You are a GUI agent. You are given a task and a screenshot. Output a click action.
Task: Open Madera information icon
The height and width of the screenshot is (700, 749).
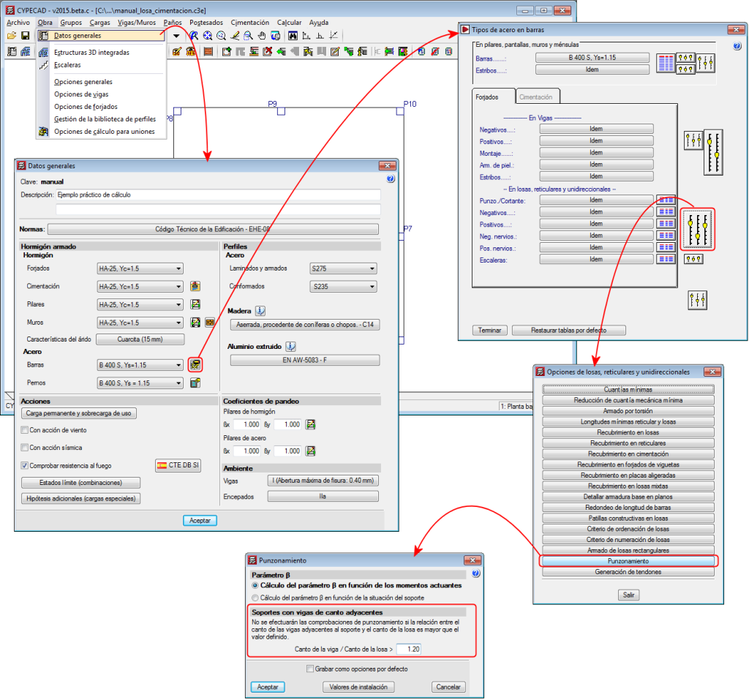point(260,311)
